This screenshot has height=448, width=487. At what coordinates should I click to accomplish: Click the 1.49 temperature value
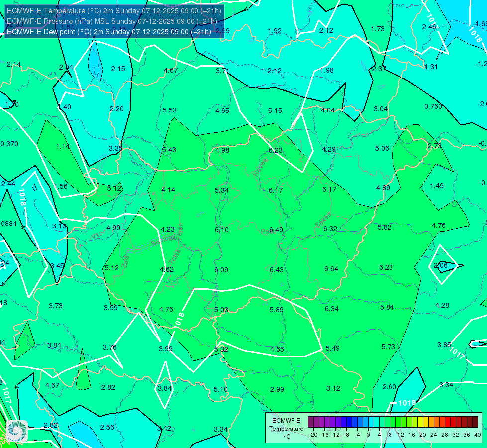pyautogui.click(x=437, y=186)
